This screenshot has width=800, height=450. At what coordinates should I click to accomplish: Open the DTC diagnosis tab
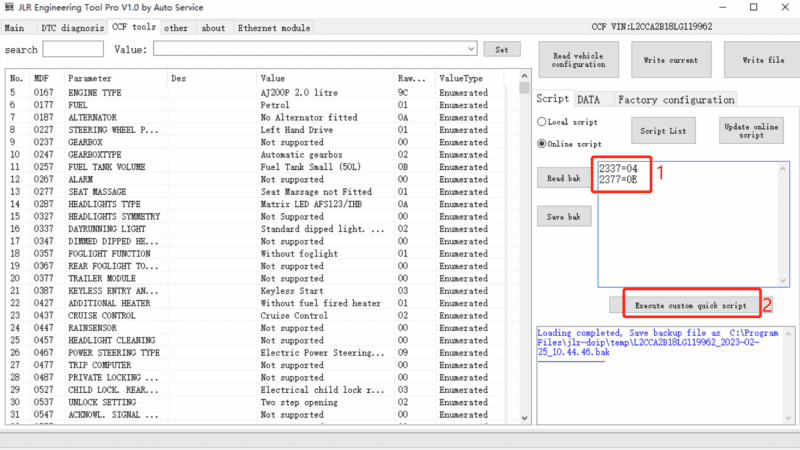[x=72, y=28]
